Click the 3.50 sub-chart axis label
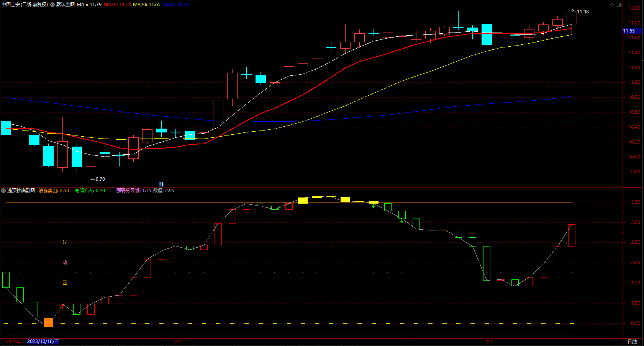 point(636,202)
